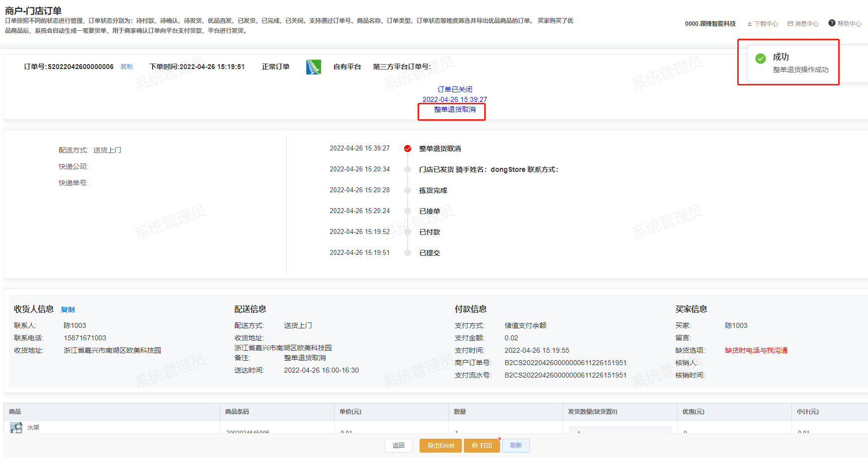Click the 买家 value 陈1003
The width and height of the screenshot is (868, 461).
pos(736,325)
